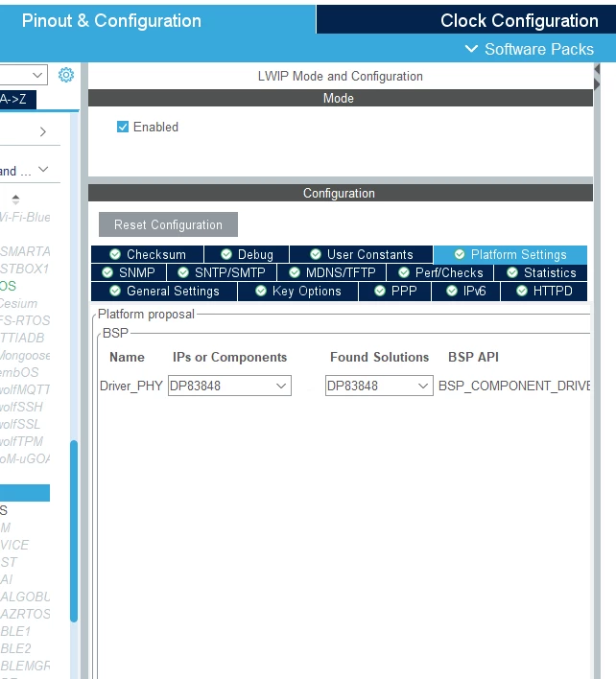Select the embOS item in sidebar list
Image resolution: width=616 pixels, height=679 pixels.
pos(19,372)
